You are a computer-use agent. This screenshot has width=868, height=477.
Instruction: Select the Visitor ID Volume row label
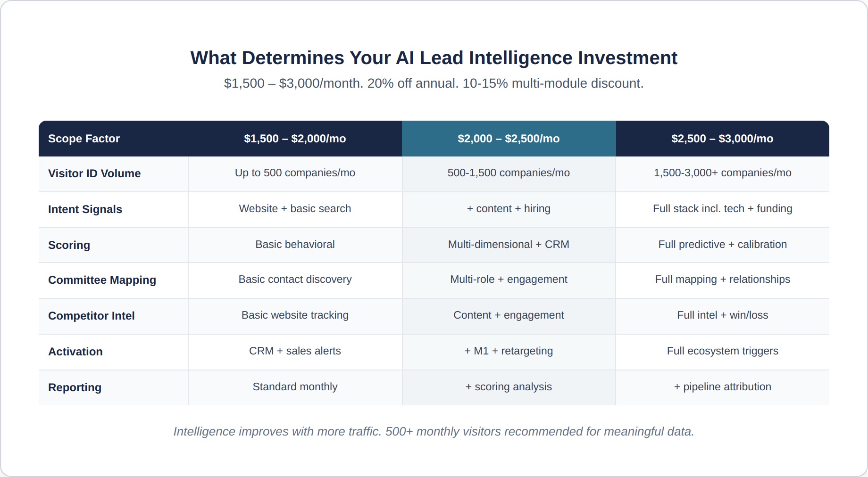(x=94, y=173)
